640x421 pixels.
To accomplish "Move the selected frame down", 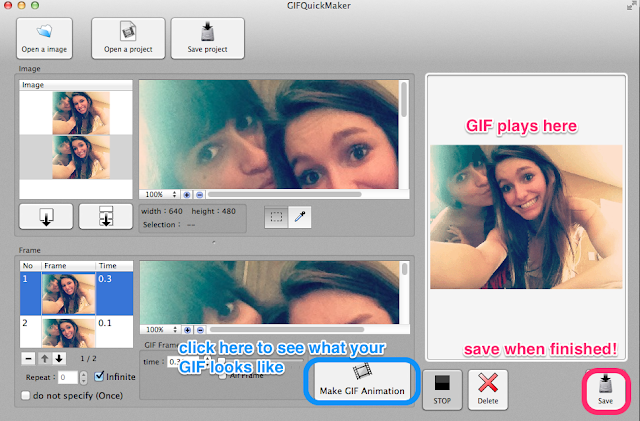I will [x=59, y=359].
